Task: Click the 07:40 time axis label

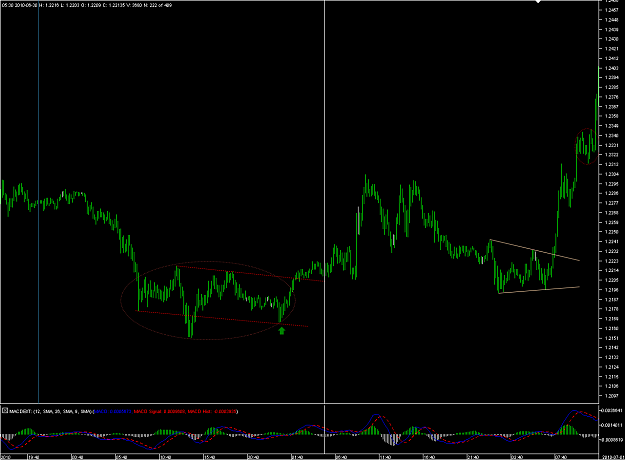Action: click(561, 457)
